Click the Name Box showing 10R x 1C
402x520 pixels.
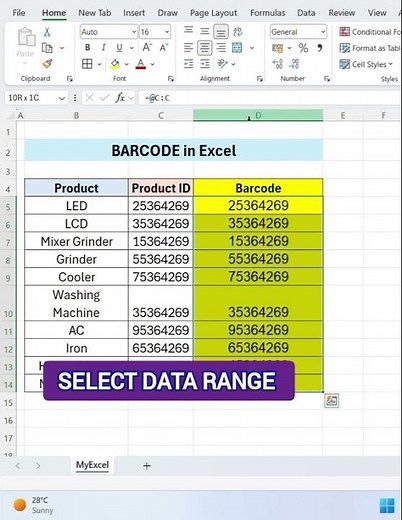[36, 98]
